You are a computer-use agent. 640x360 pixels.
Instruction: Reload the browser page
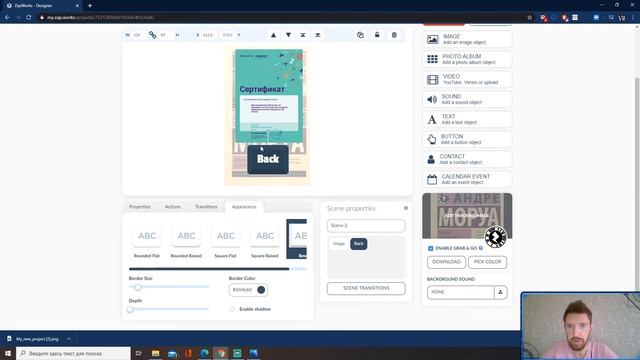coord(29,18)
